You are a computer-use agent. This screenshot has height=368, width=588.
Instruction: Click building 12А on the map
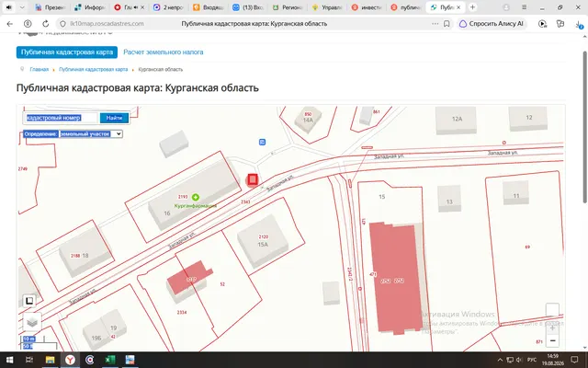pos(457,120)
